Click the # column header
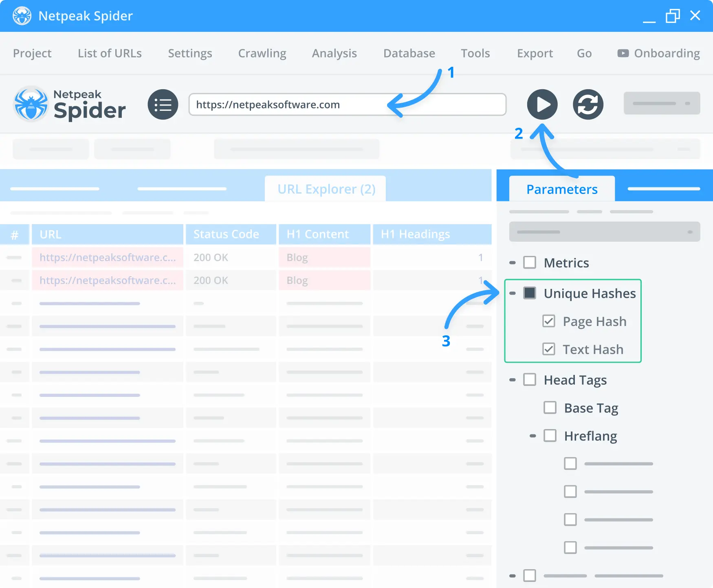The width and height of the screenshot is (713, 588). pyautogui.click(x=15, y=234)
